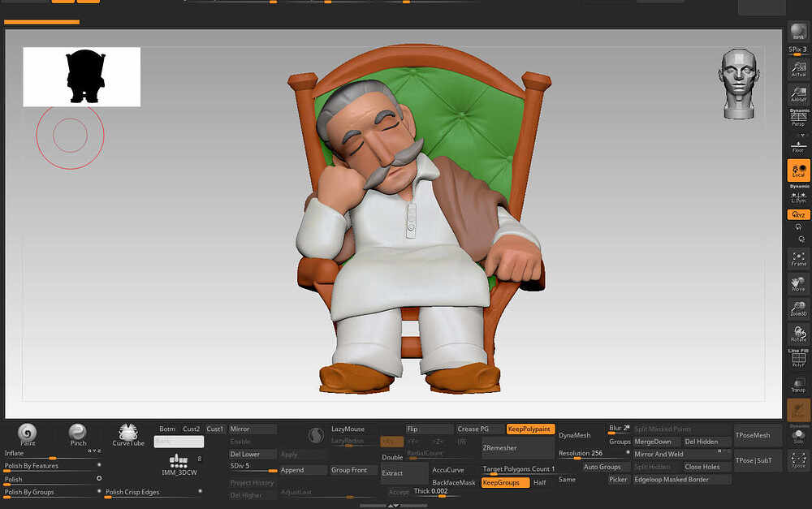The width and height of the screenshot is (812, 509).
Task: Click the Mirror button
Action: click(x=253, y=429)
